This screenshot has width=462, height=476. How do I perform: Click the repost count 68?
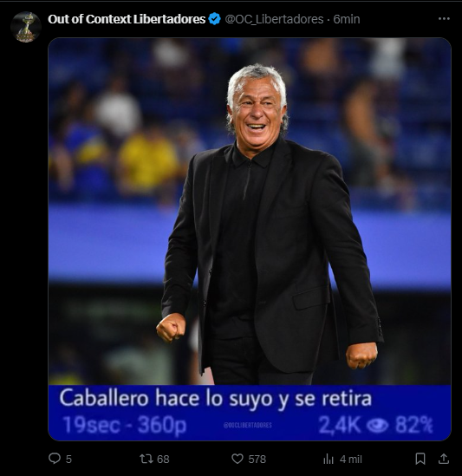163,459
